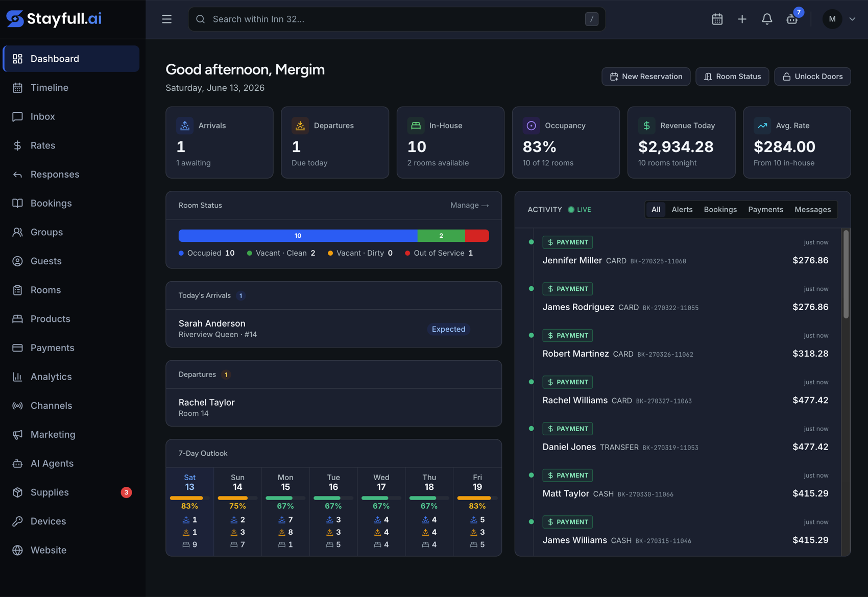Open Supplies with 3 alerts

point(71,492)
